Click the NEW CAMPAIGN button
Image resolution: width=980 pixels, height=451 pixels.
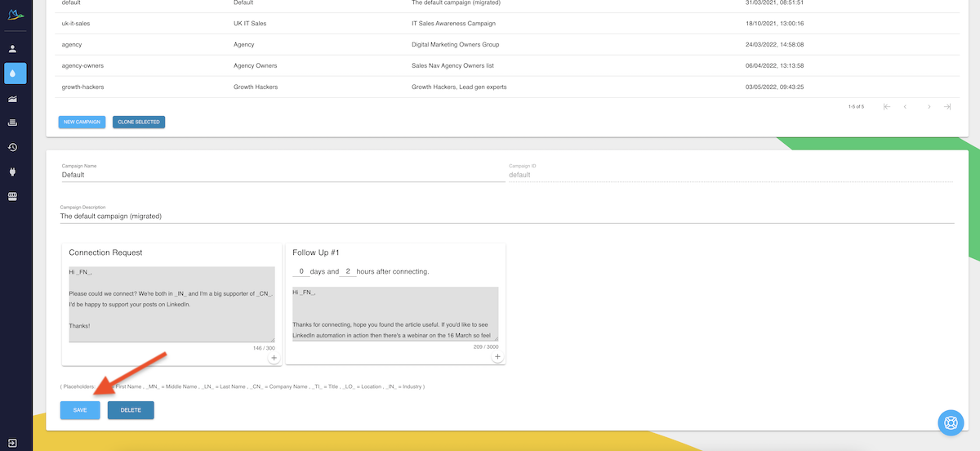coord(82,122)
